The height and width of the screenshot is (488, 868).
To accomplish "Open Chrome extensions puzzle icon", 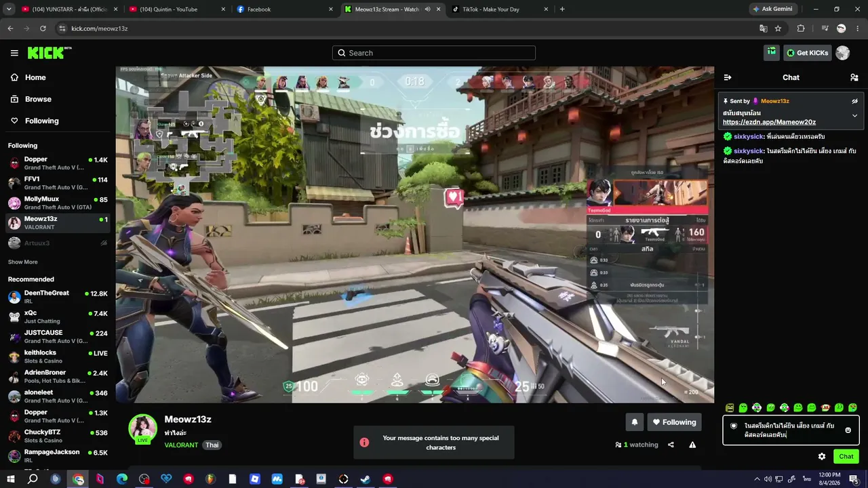I will [801, 28].
